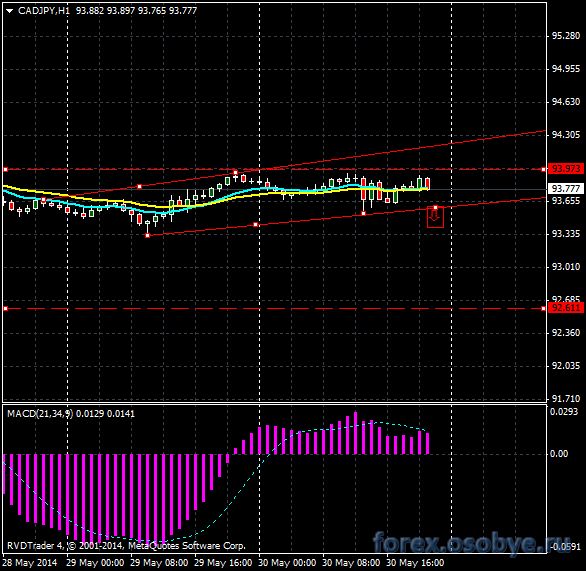
Task: Click the red down-arrow sell signal icon
Action: coord(435,218)
